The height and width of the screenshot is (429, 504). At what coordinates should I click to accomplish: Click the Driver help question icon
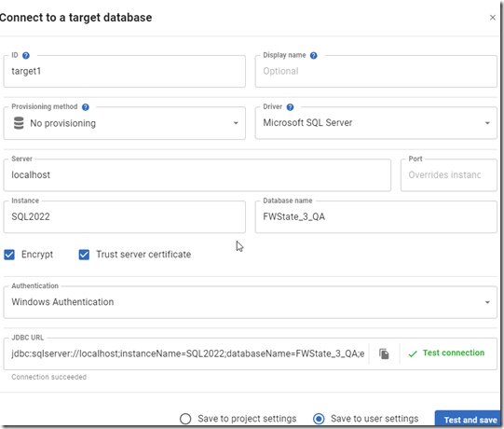point(290,107)
